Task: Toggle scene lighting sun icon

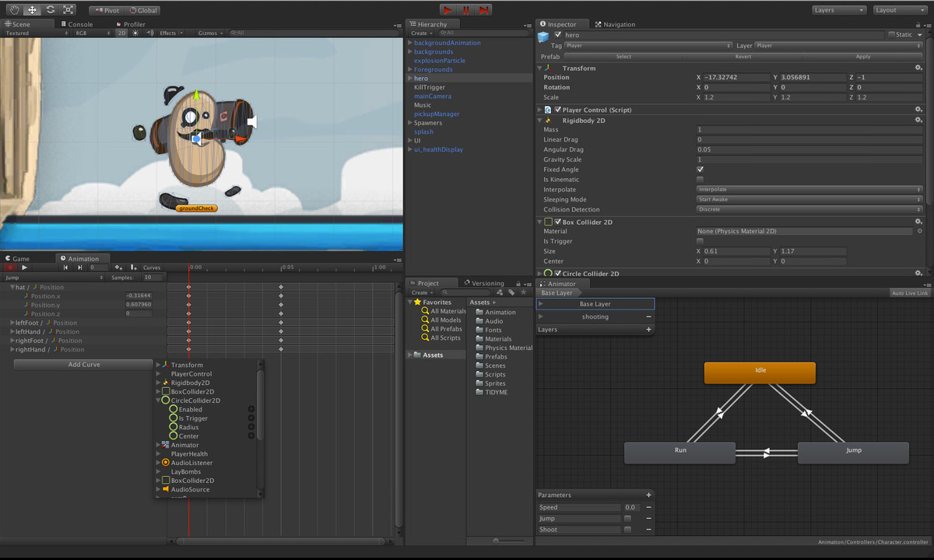Action: click(135, 33)
